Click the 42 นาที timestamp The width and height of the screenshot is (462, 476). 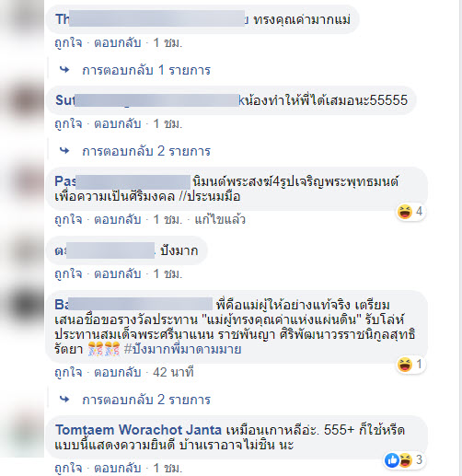(x=173, y=373)
